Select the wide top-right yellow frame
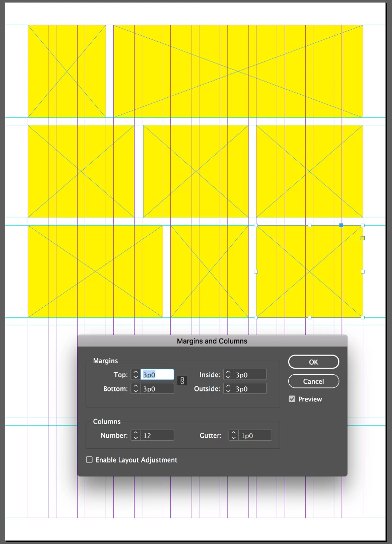The height and width of the screenshot is (544, 392). pos(238,71)
